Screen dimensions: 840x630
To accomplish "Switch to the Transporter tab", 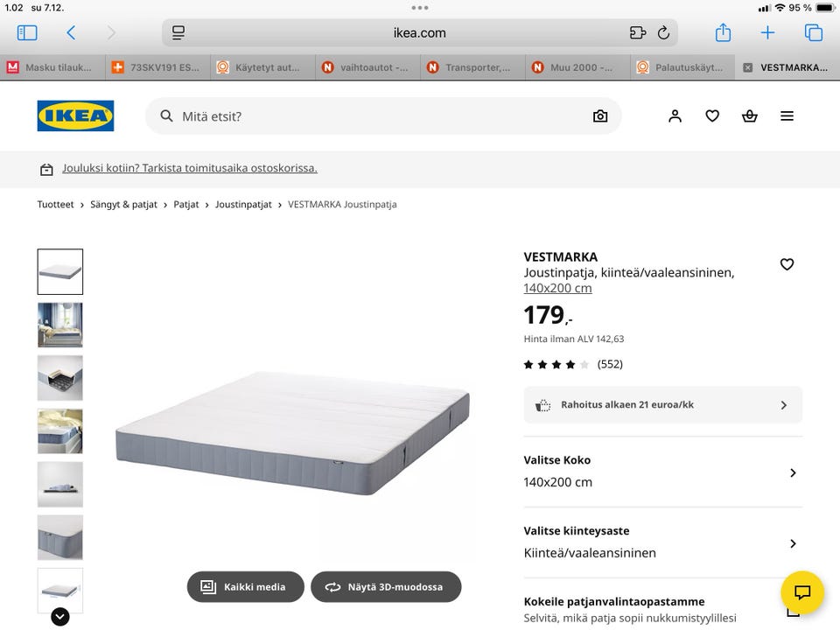I will tap(472, 67).
